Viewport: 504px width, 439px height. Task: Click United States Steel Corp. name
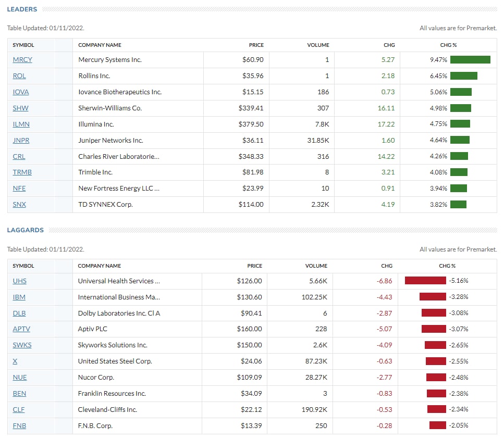pos(115,361)
